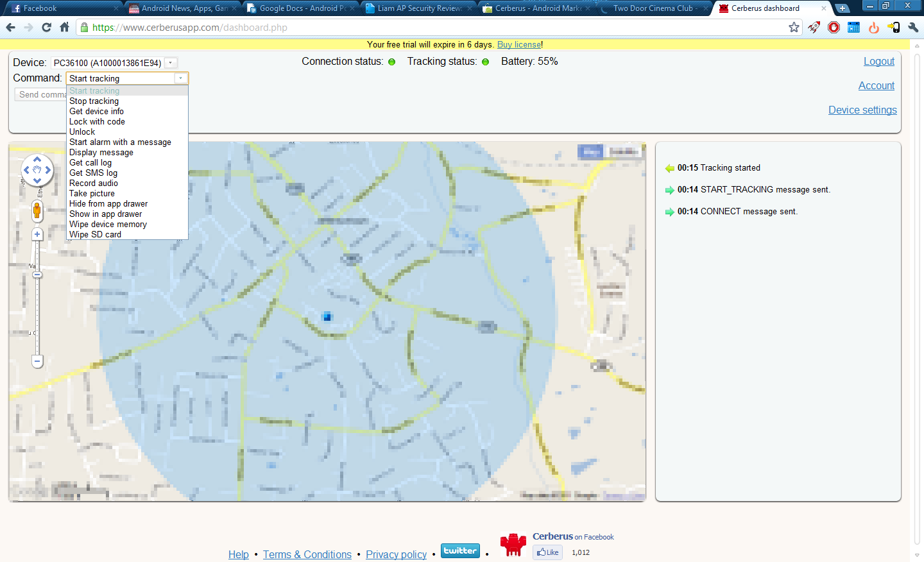Click the blue device location marker on map

(327, 316)
